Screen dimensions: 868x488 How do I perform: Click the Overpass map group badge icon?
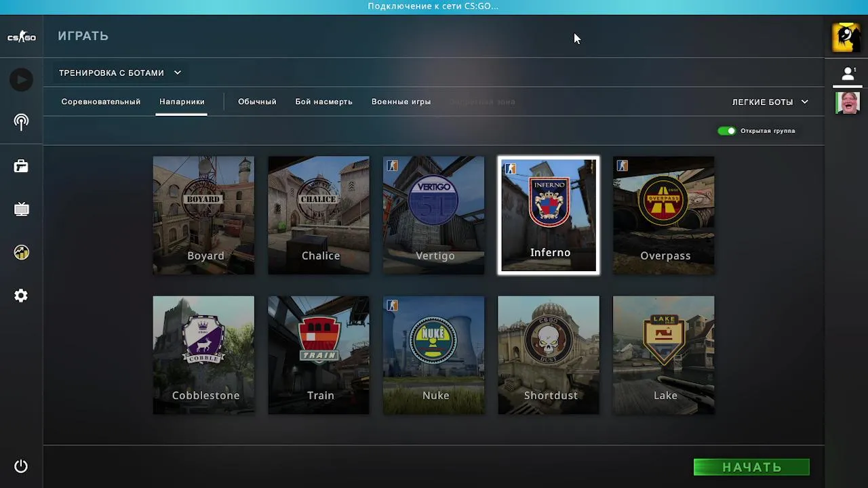click(x=622, y=165)
